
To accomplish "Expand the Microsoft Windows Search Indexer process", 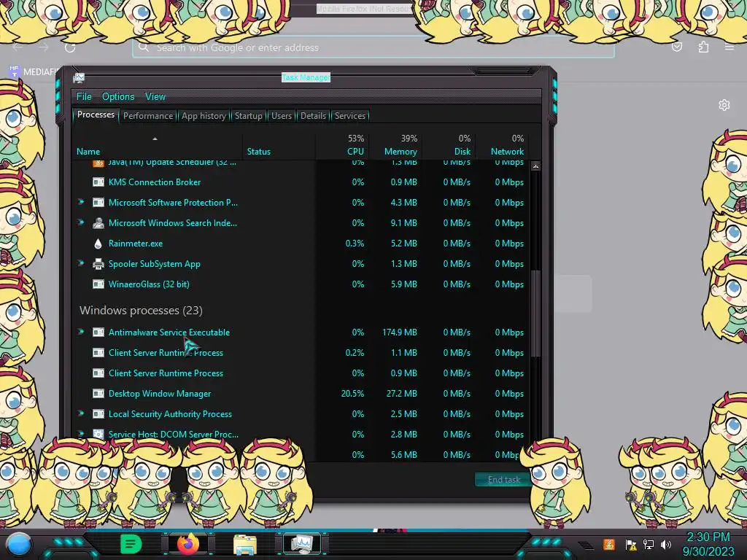I will click(x=82, y=222).
